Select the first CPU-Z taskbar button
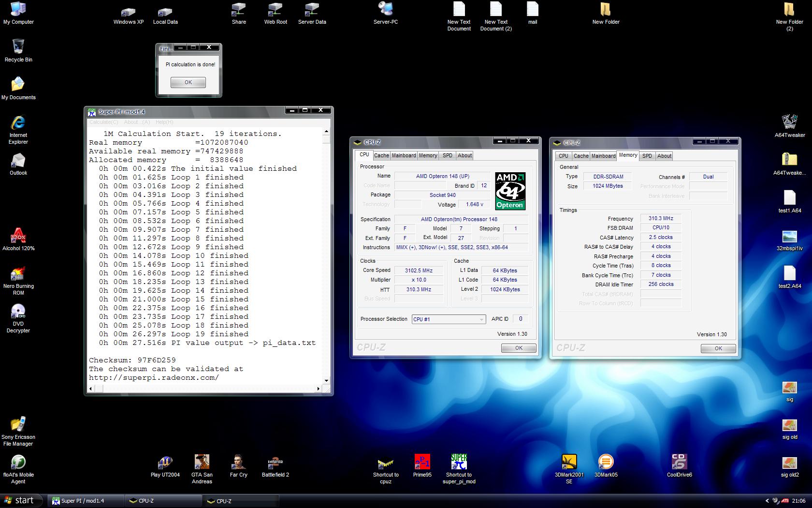 click(x=163, y=501)
